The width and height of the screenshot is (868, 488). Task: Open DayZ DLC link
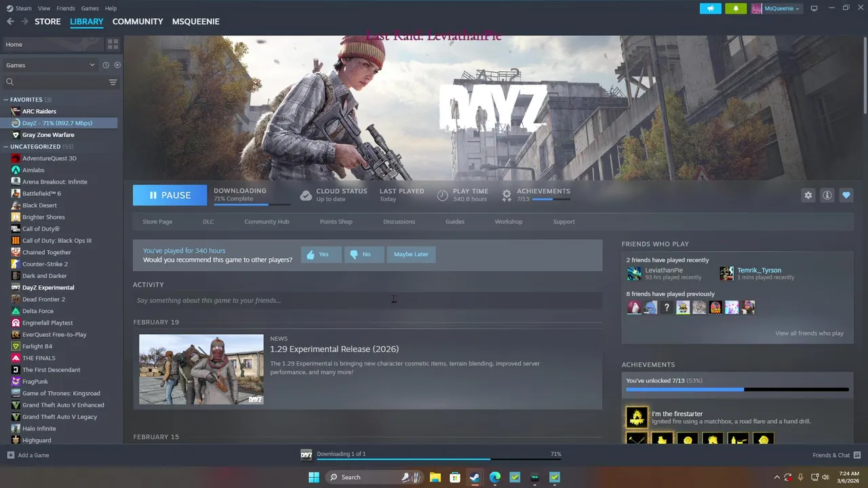pos(208,222)
